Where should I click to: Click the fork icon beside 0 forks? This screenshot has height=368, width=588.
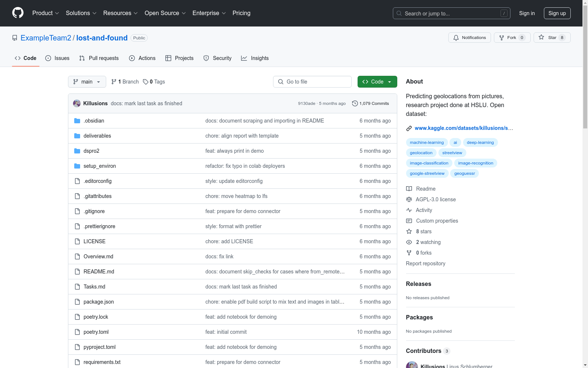click(409, 253)
